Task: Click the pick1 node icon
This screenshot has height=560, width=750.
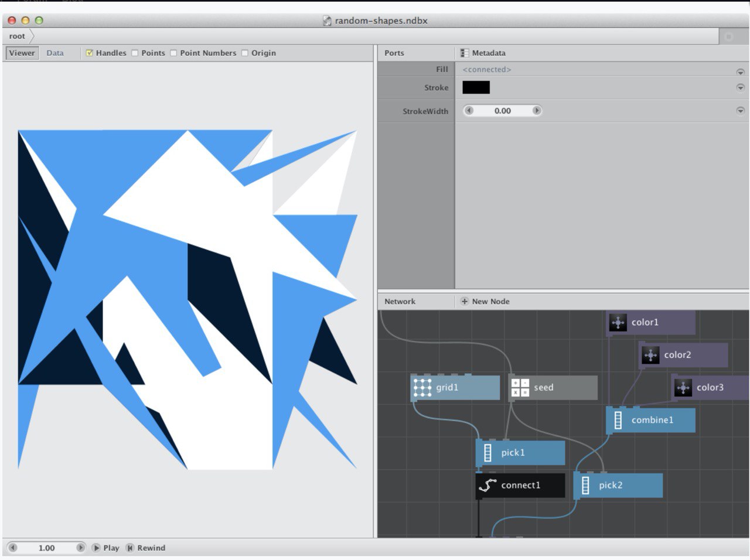Action: tap(487, 453)
